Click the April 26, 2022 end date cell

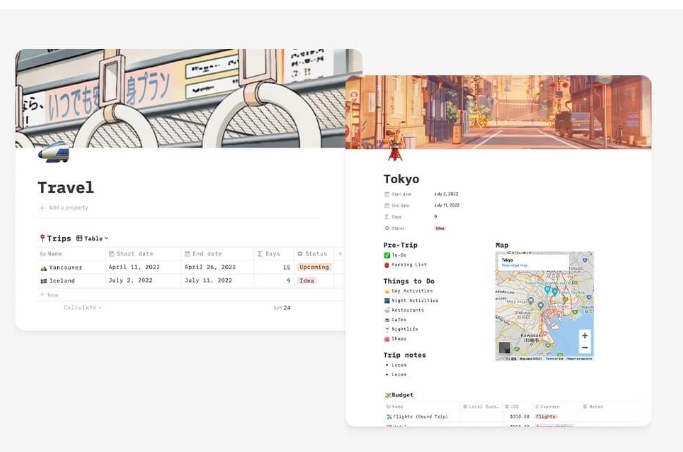click(x=210, y=267)
